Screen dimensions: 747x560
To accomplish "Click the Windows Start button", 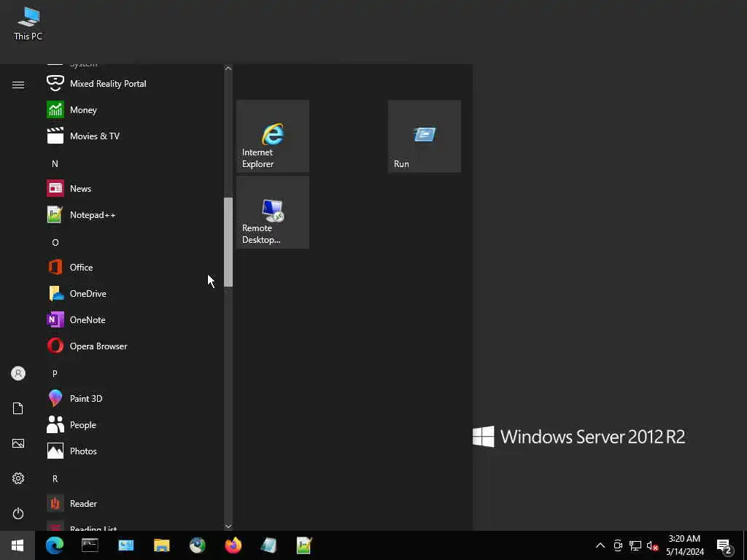I will 18,545.
